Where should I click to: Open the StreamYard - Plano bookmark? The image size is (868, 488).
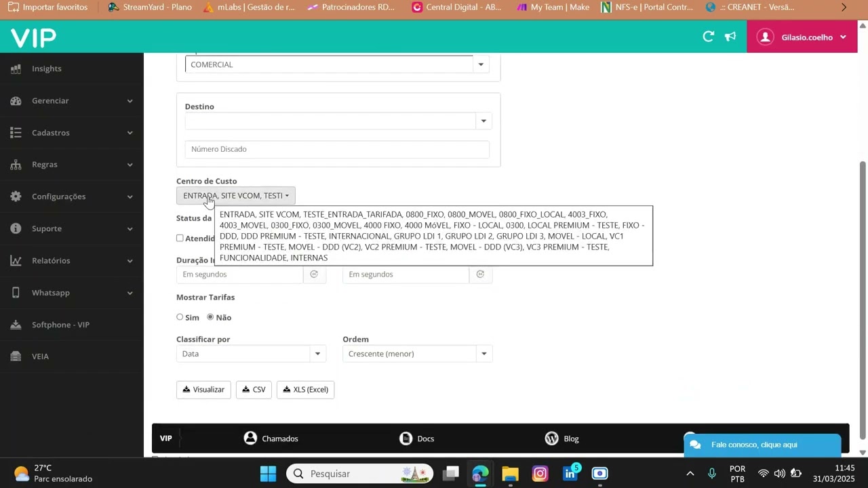150,7
